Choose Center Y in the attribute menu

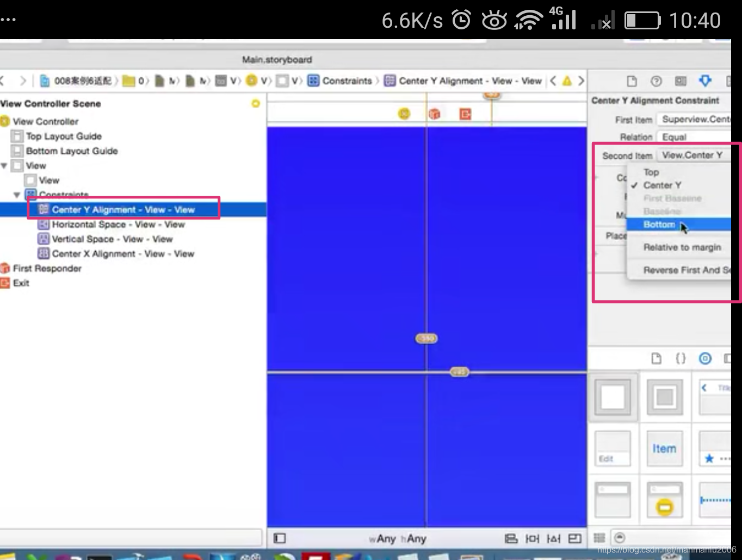coord(679,185)
